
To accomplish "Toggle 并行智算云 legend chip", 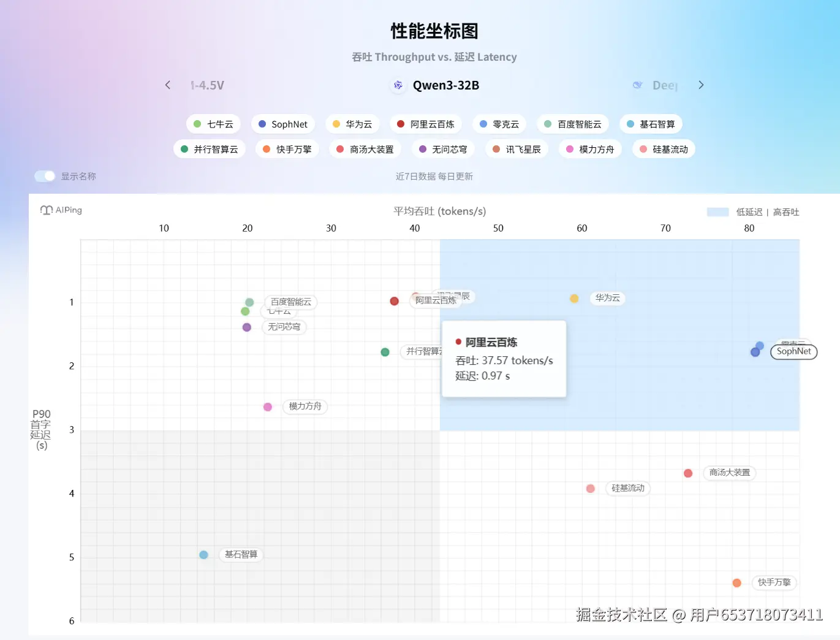I will (210, 149).
